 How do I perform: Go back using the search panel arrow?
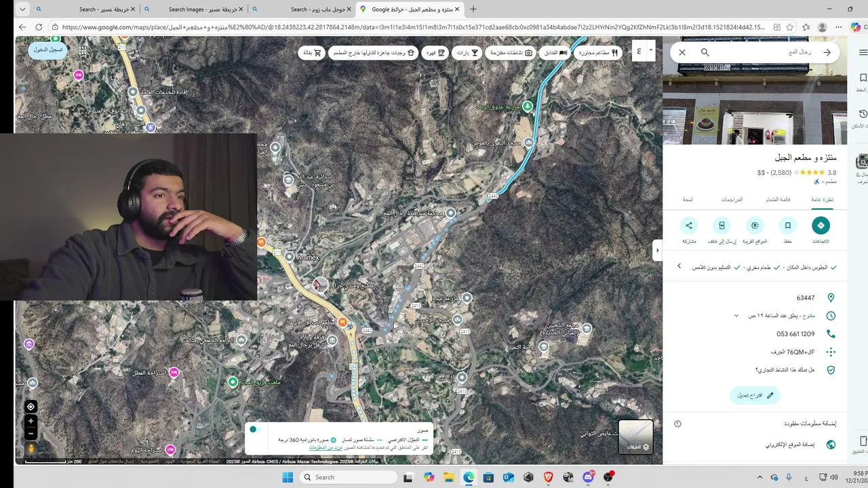coord(827,52)
